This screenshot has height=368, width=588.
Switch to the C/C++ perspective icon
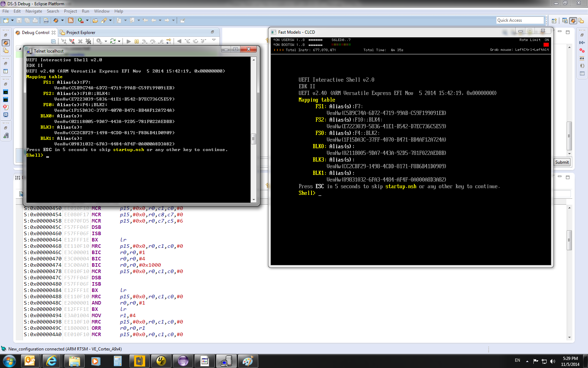pyautogui.click(x=565, y=21)
